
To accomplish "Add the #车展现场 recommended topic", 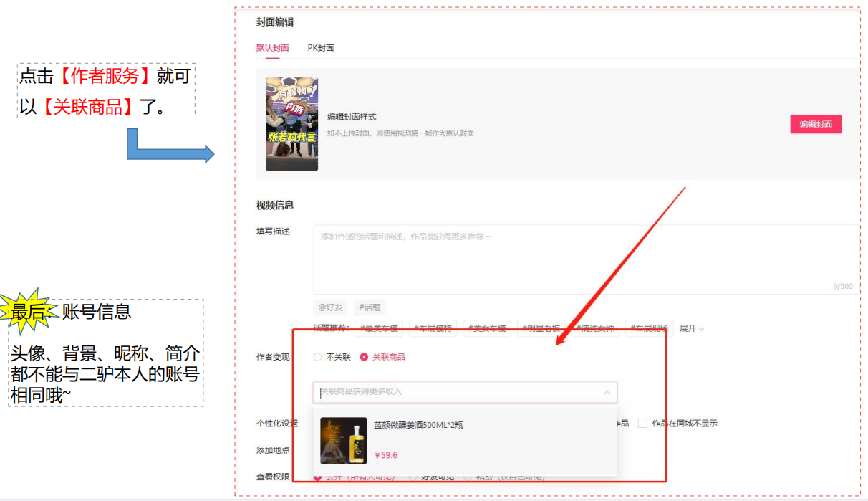I will (649, 328).
